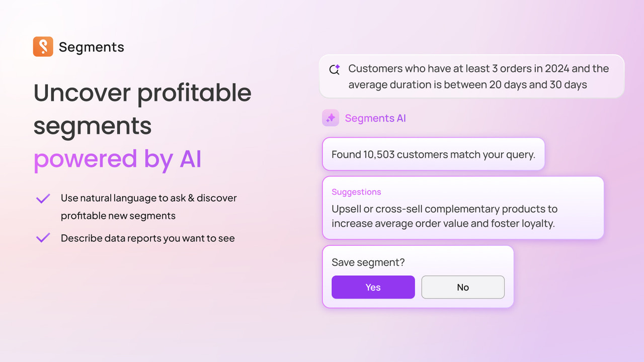
Task: Click the 'Segments AI' label text
Action: [x=376, y=118]
